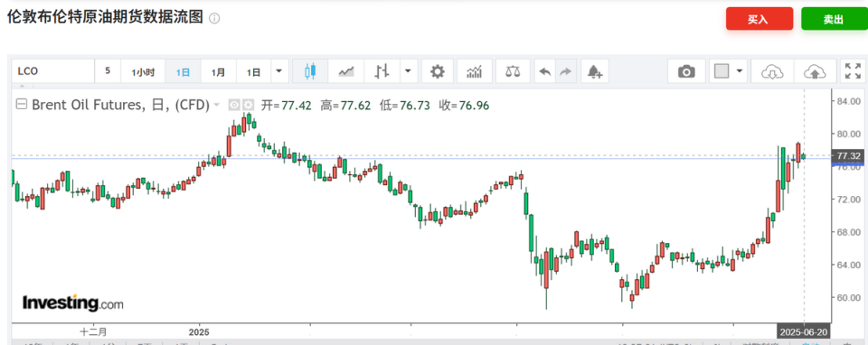Select the 1小时 interval tab
The image size is (868, 345).
pos(143,72)
